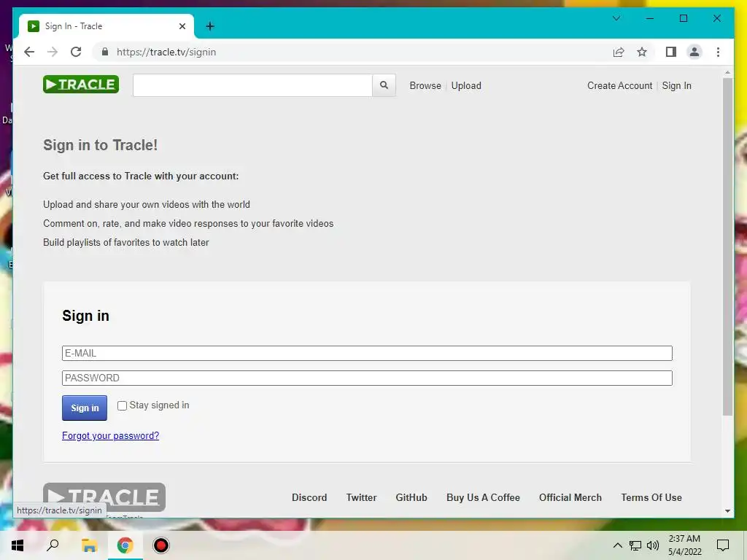747x560 pixels.
Task: Click the blue Sign in button
Action: 85,408
